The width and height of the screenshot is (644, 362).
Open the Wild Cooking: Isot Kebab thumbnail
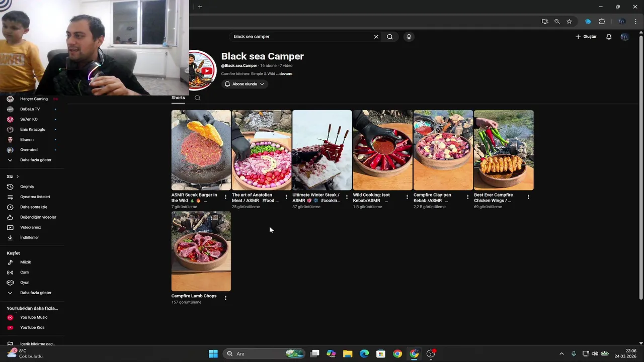click(382, 150)
